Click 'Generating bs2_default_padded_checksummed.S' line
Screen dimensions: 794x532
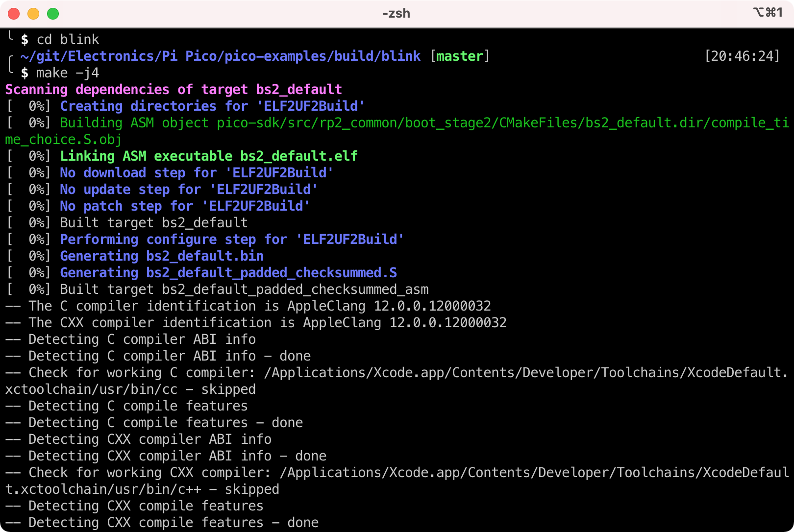(x=228, y=273)
